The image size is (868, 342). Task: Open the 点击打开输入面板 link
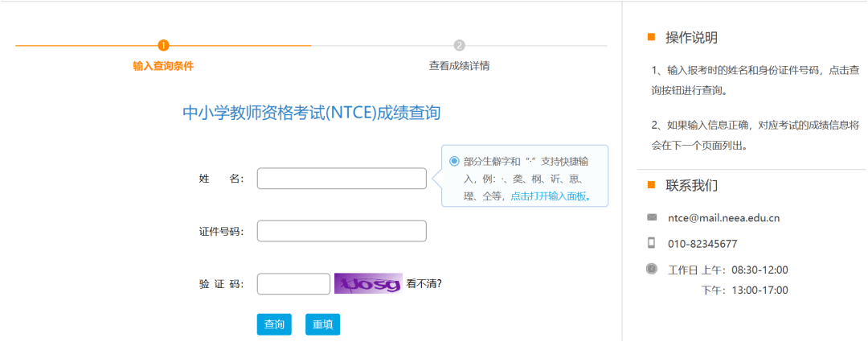point(551,196)
